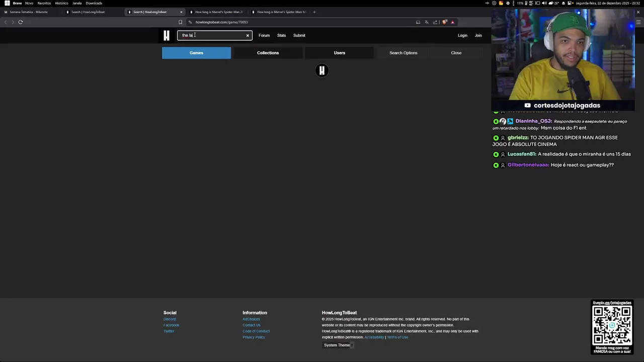
Task: Click the QR code in stream overlay
Action: tap(612, 326)
